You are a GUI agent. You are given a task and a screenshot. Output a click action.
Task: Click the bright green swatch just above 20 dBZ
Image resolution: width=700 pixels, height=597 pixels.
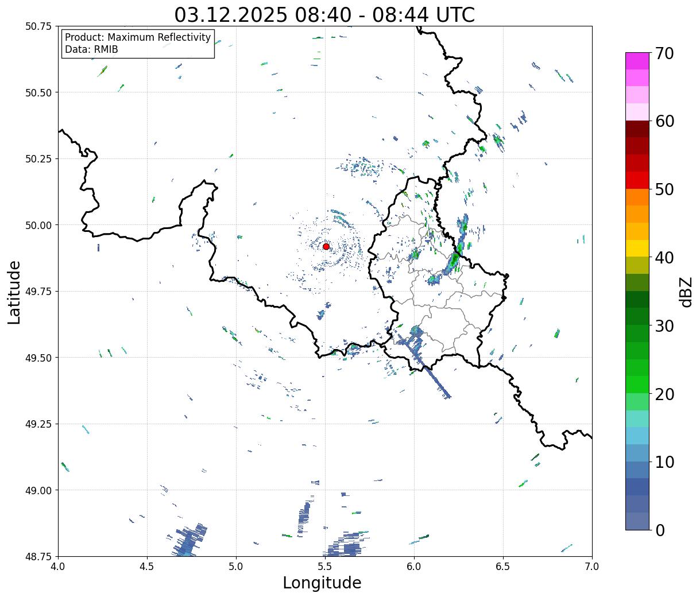637,384
